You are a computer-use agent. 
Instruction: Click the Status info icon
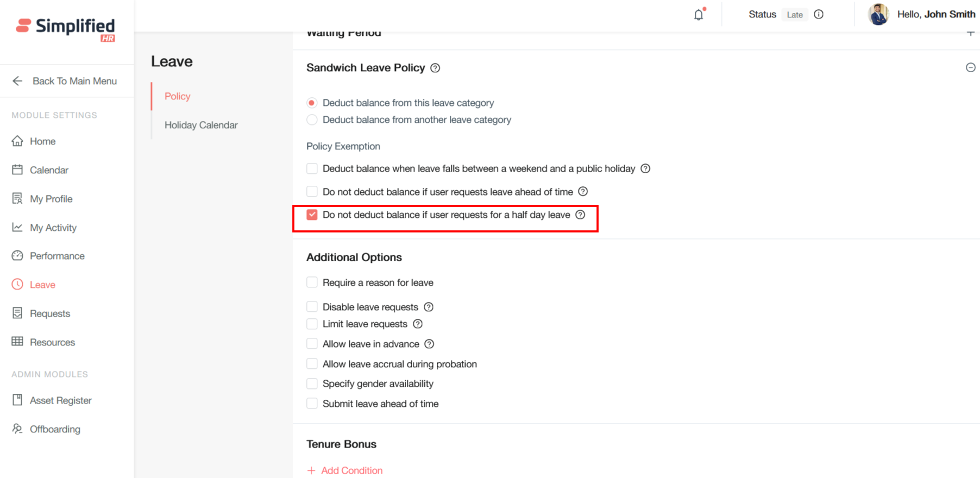[819, 15]
